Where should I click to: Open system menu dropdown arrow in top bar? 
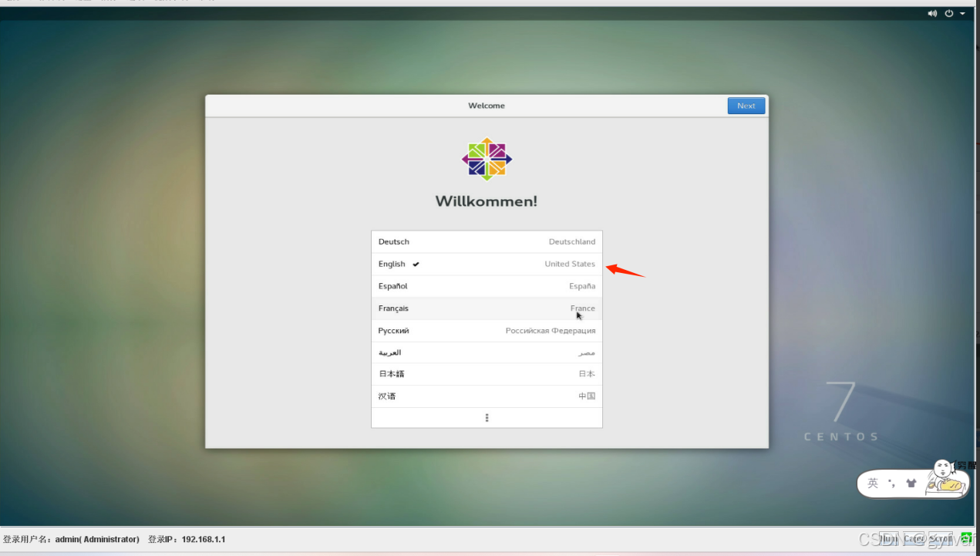[963, 14]
